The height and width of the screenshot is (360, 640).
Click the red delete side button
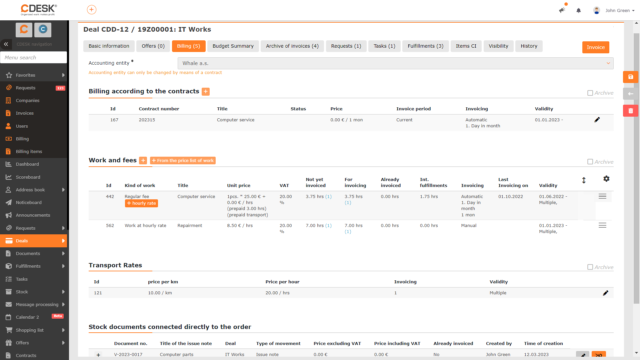click(x=630, y=111)
